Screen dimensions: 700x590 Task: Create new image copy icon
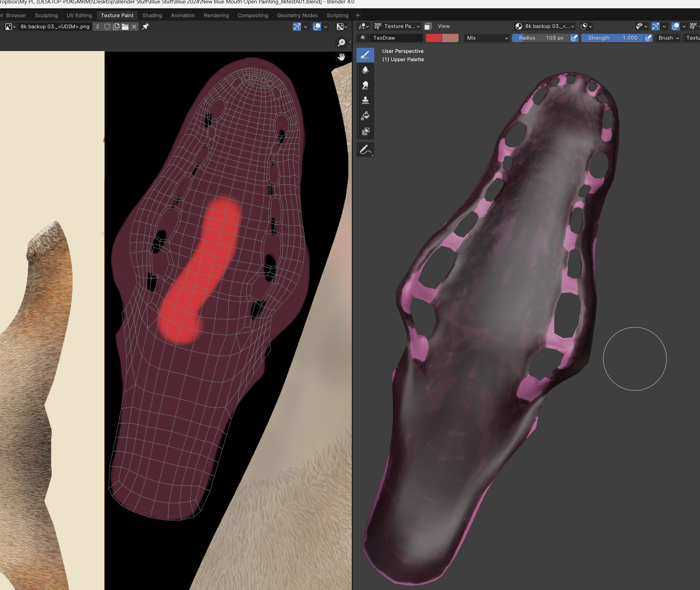[116, 27]
